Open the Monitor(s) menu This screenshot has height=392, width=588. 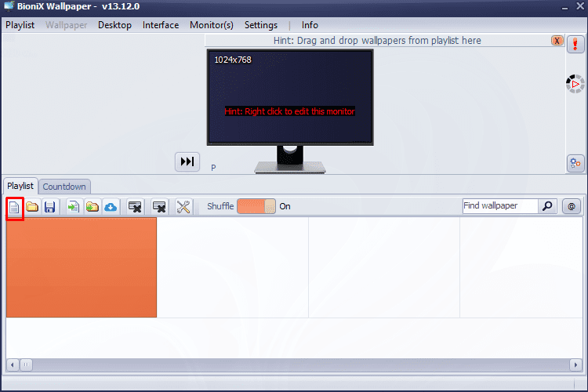(212, 25)
